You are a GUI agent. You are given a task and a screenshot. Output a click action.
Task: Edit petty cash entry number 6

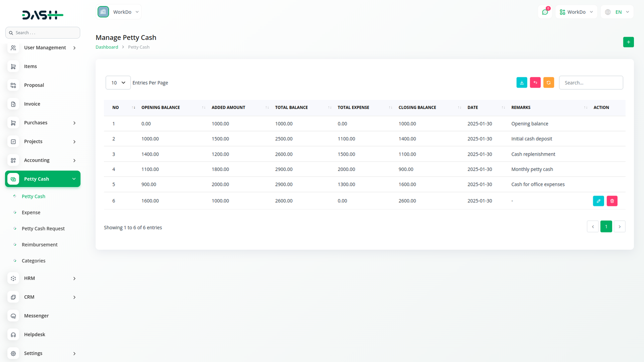click(x=598, y=201)
